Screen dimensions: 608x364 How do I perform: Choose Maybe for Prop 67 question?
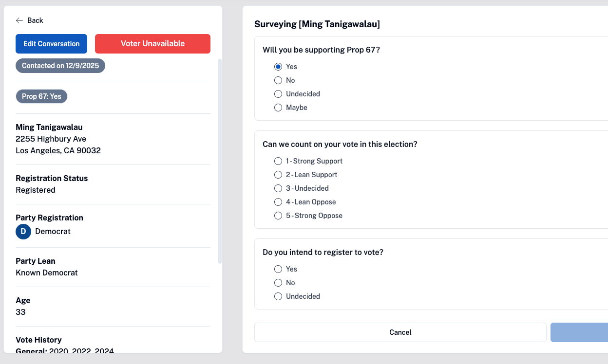[x=278, y=108]
